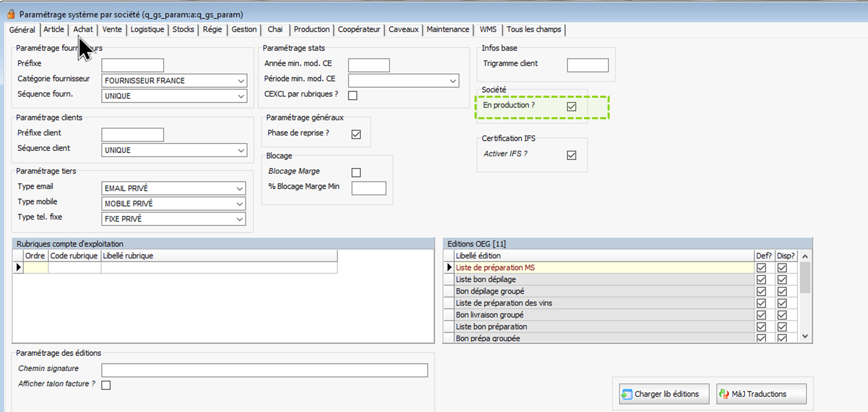Open the Catégorie fournisseur dropdown
The height and width of the screenshot is (412, 868).
click(x=241, y=81)
